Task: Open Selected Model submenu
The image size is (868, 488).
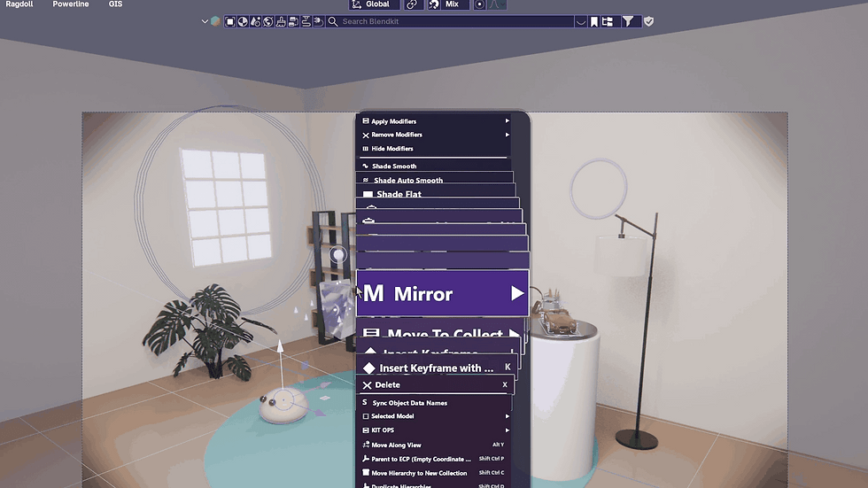Action: pyautogui.click(x=435, y=416)
